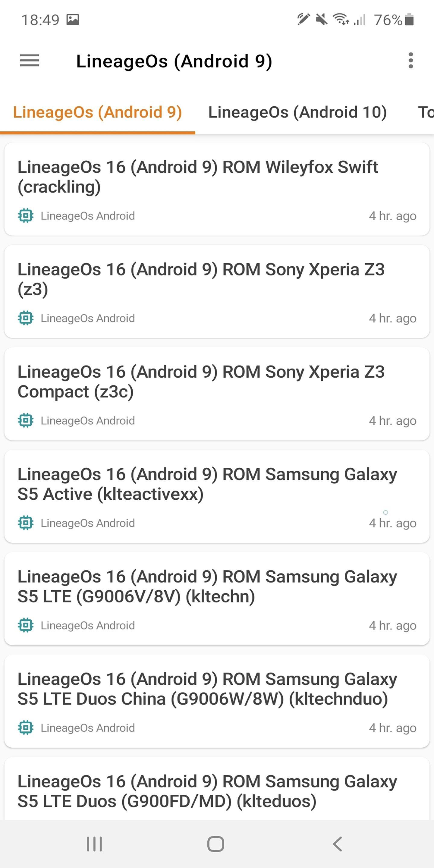Screen dimensions: 434x868
Task: Tap the chip icon on Wileyfox Swift card
Action: tap(26, 216)
